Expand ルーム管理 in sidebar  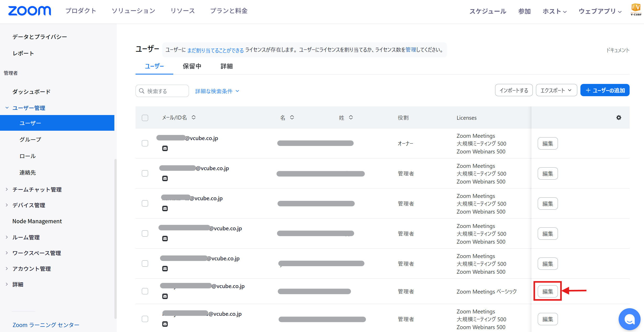click(x=7, y=237)
